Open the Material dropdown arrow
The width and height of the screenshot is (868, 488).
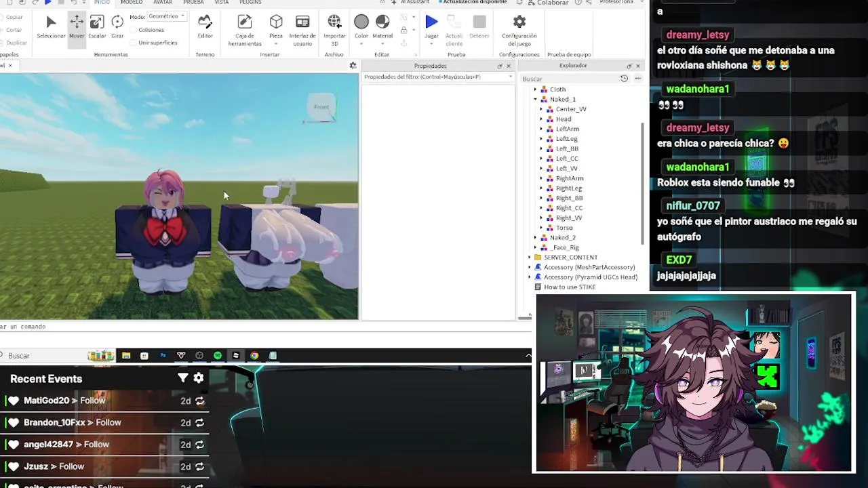[x=382, y=44]
